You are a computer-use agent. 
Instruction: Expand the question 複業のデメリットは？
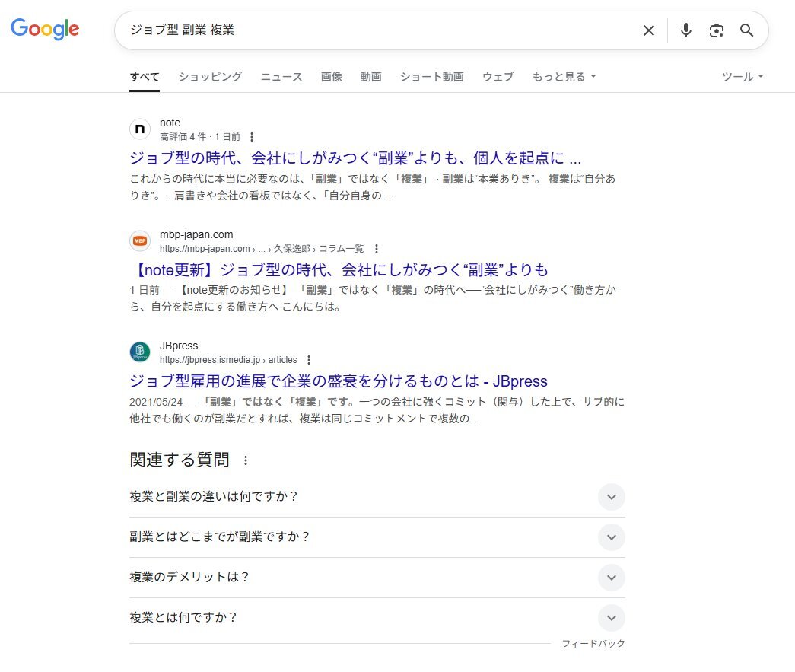coord(377,577)
